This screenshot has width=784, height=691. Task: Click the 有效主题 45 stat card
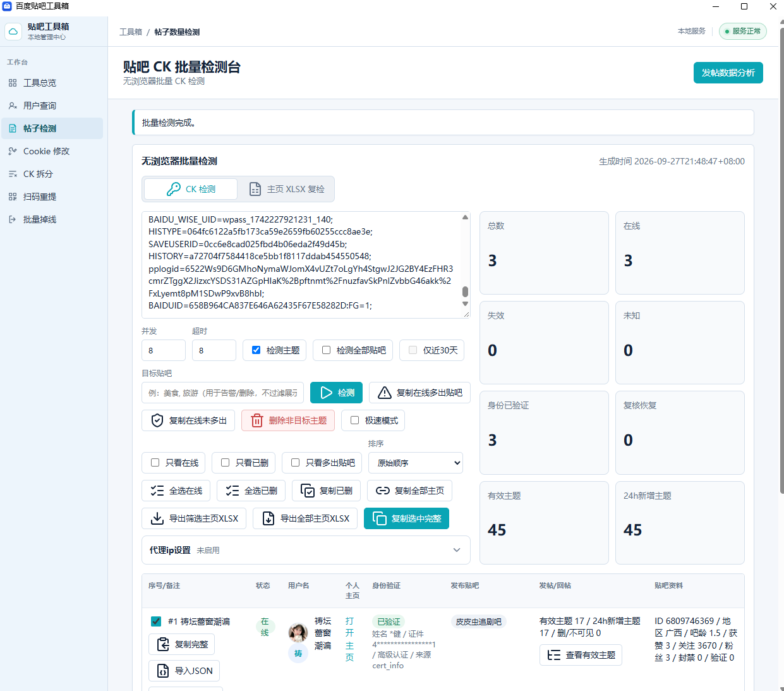pos(544,523)
